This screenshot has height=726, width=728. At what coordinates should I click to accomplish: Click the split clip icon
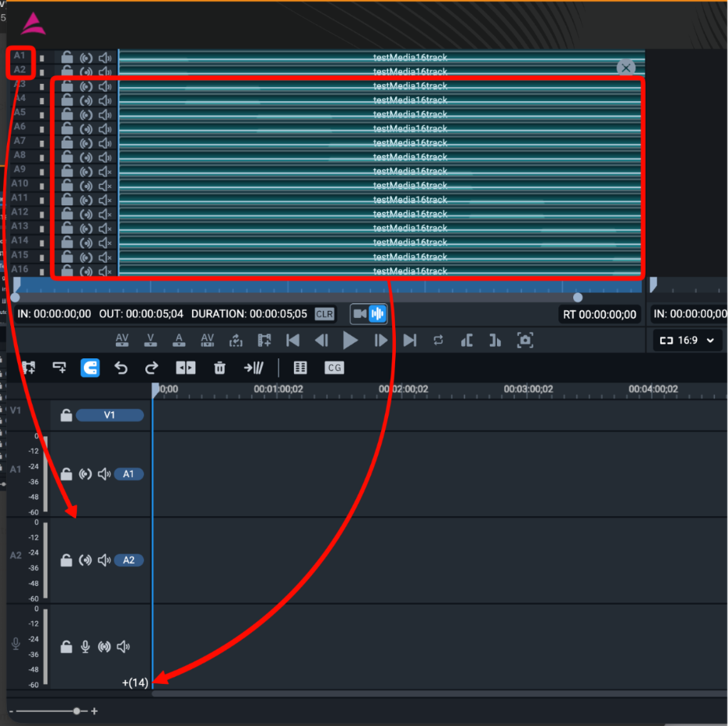186,368
